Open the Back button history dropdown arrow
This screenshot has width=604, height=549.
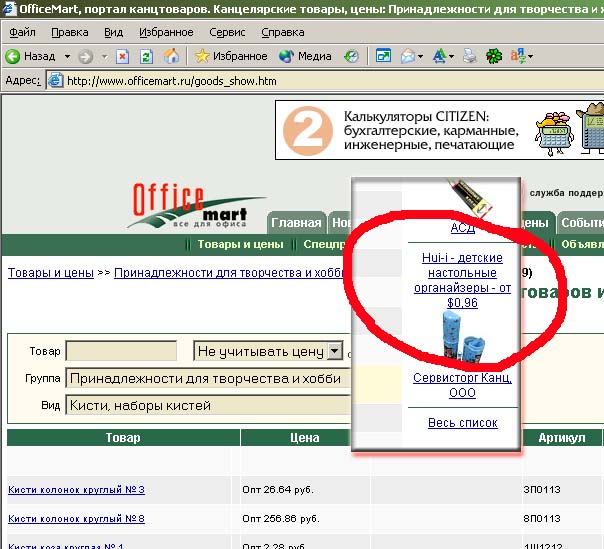[67, 56]
